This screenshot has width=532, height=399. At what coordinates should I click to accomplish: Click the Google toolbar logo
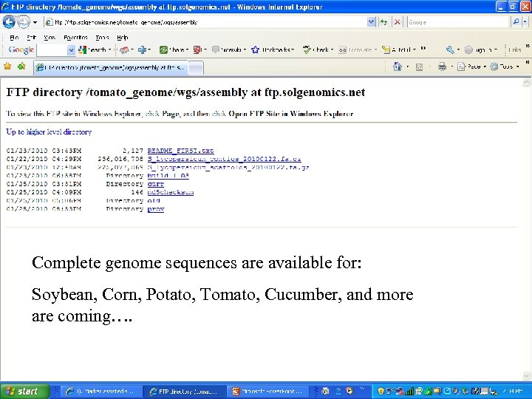(x=21, y=50)
